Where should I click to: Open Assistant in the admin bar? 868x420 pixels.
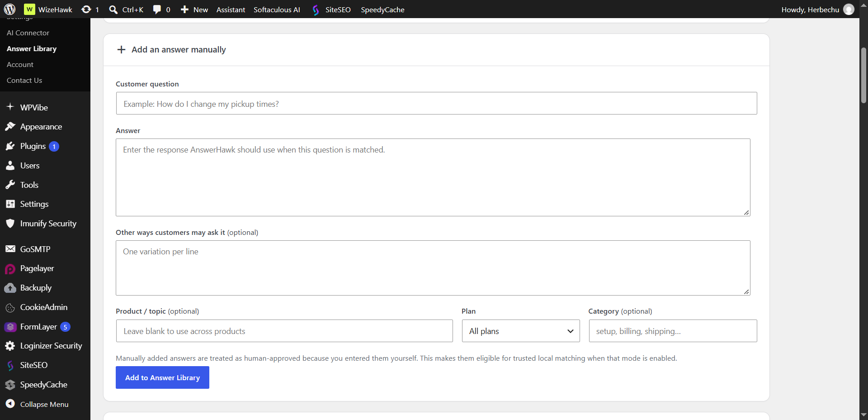pyautogui.click(x=231, y=10)
